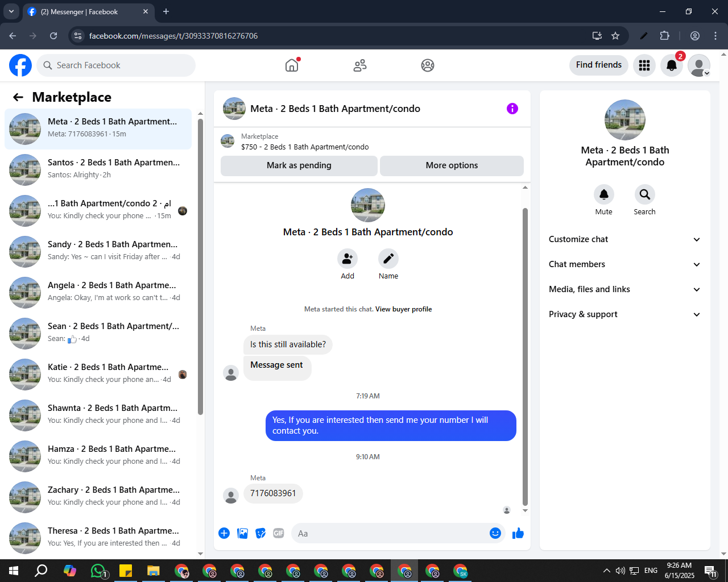Open Katie conversation in list
The height and width of the screenshot is (582, 728).
[x=98, y=374]
